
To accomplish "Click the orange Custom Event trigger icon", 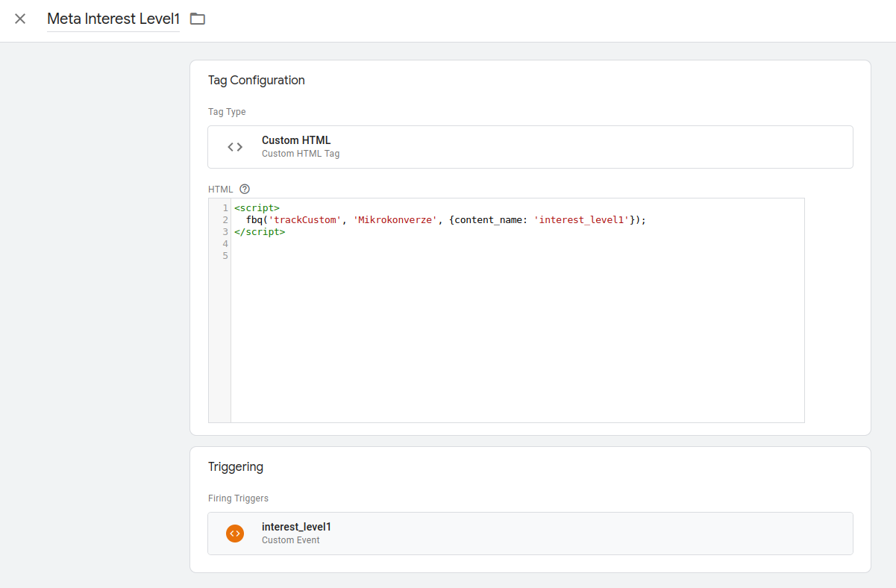I will coord(235,534).
